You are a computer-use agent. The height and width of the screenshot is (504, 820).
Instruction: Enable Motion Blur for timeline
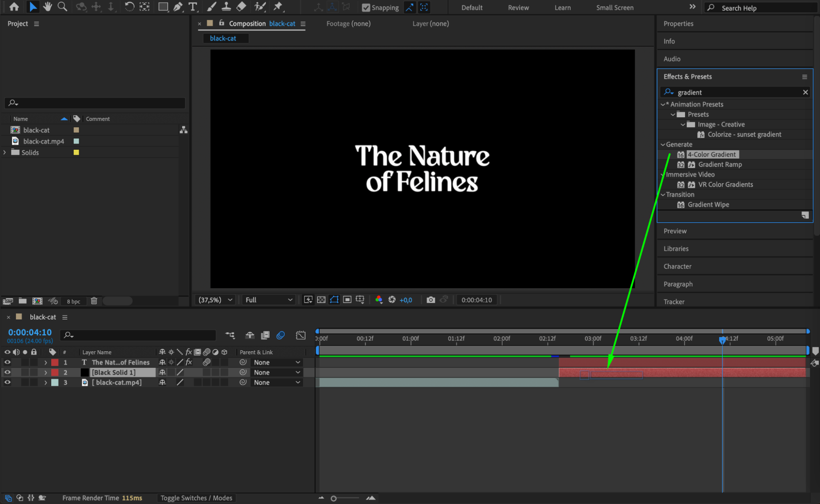click(x=281, y=335)
